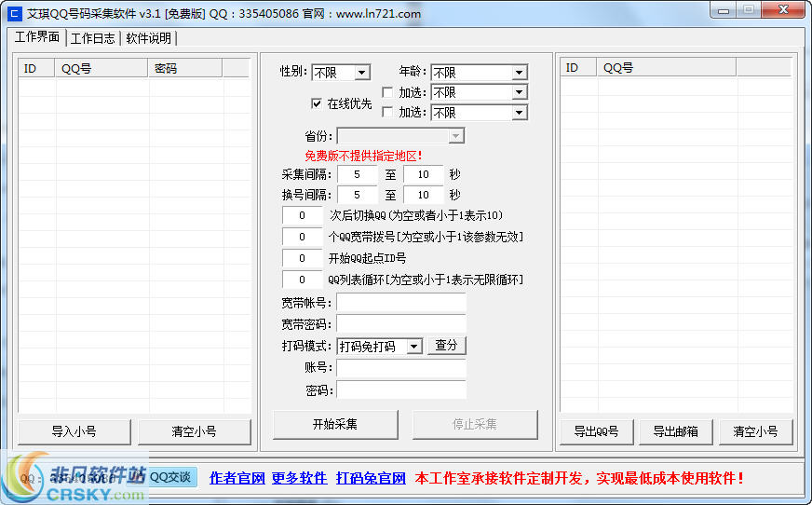Focus the 账号 input field
The height and width of the screenshot is (505, 812).
(400, 368)
